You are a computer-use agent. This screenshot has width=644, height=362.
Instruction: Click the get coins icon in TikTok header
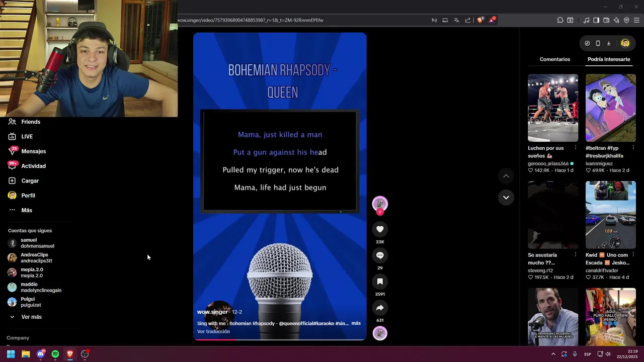coord(587,43)
